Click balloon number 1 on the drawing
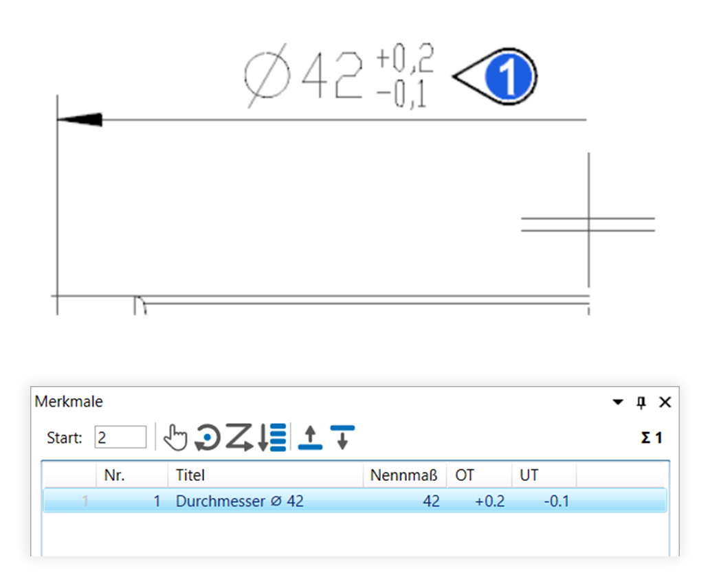 [509, 77]
